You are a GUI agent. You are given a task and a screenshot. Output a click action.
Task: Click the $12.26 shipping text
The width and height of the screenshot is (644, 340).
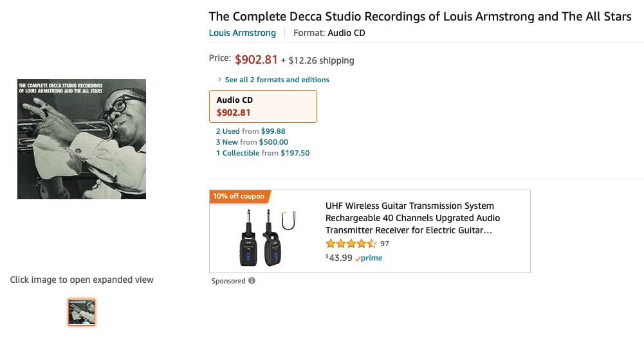321,60
